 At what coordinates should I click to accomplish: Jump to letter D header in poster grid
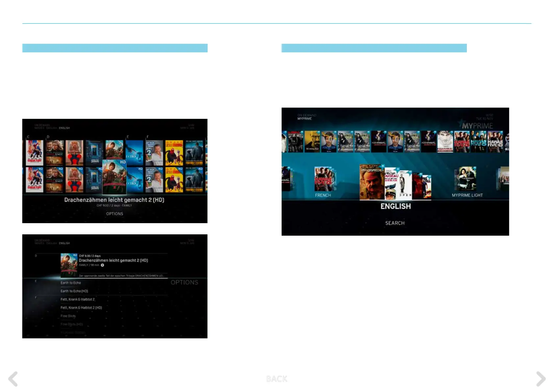(x=48, y=137)
